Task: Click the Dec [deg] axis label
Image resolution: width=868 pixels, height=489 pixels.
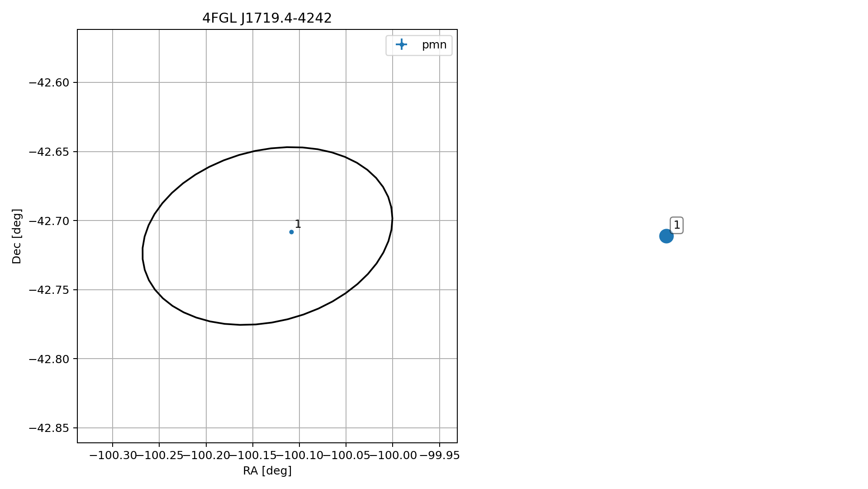Action: 17,236
